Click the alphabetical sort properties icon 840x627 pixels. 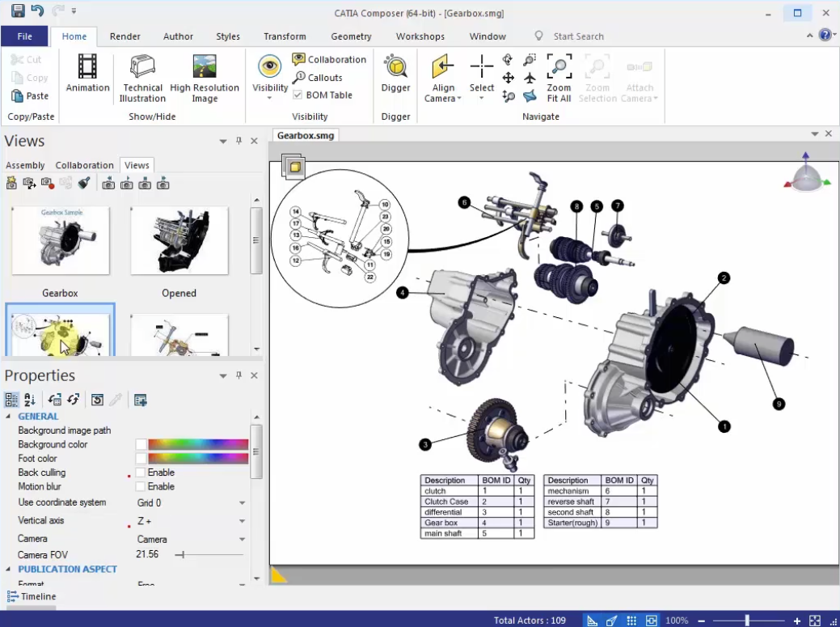point(29,400)
